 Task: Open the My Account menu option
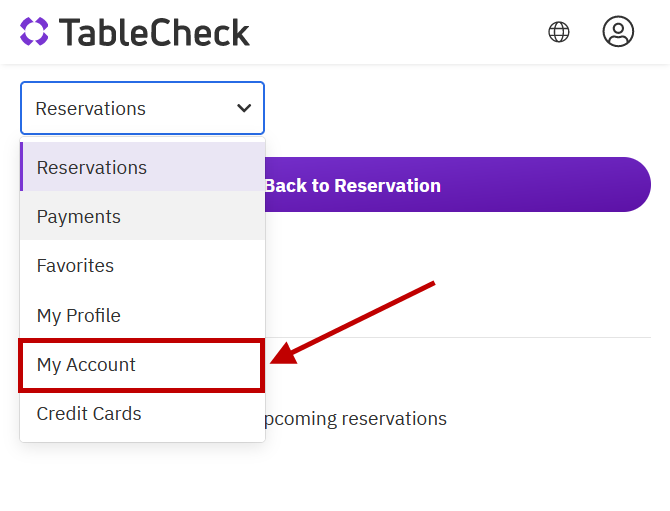tap(86, 364)
